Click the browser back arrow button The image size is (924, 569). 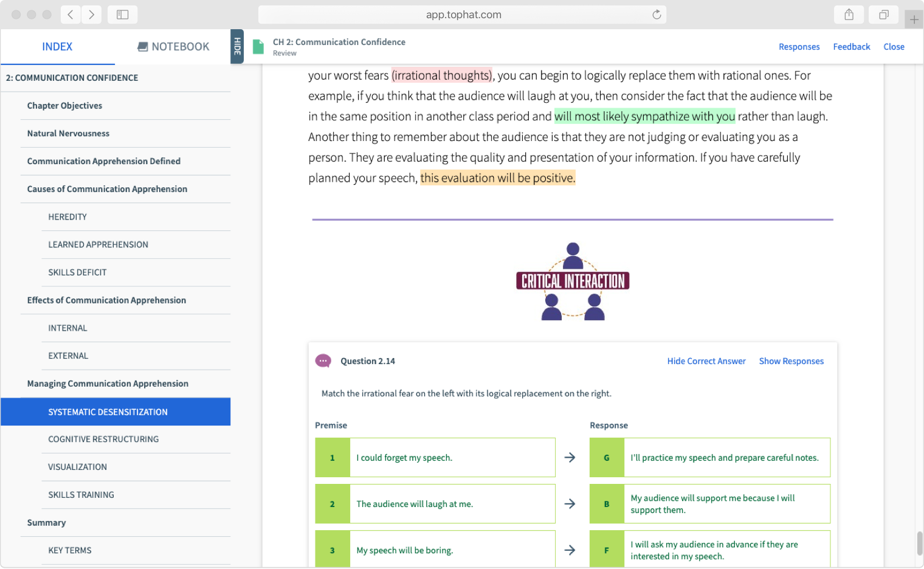click(71, 15)
